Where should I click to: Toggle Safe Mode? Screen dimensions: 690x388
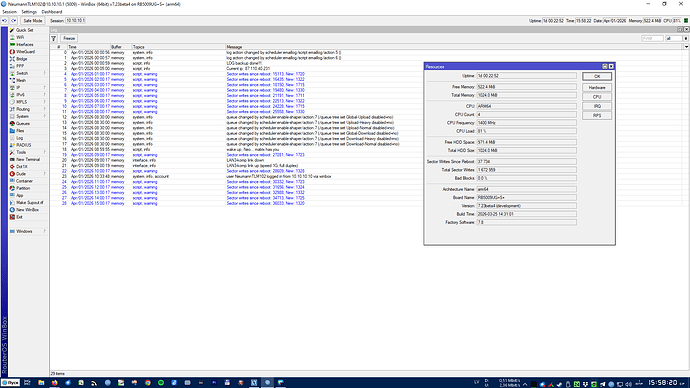pos(32,21)
